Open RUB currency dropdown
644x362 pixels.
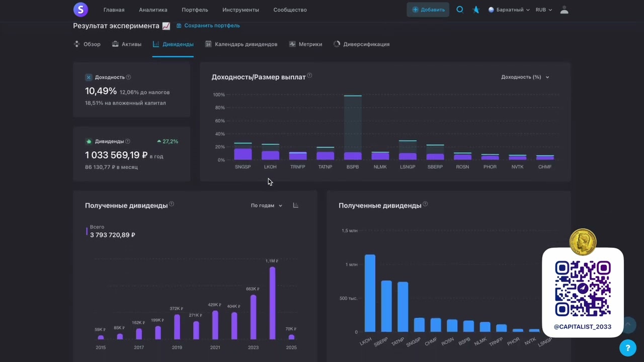544,10
